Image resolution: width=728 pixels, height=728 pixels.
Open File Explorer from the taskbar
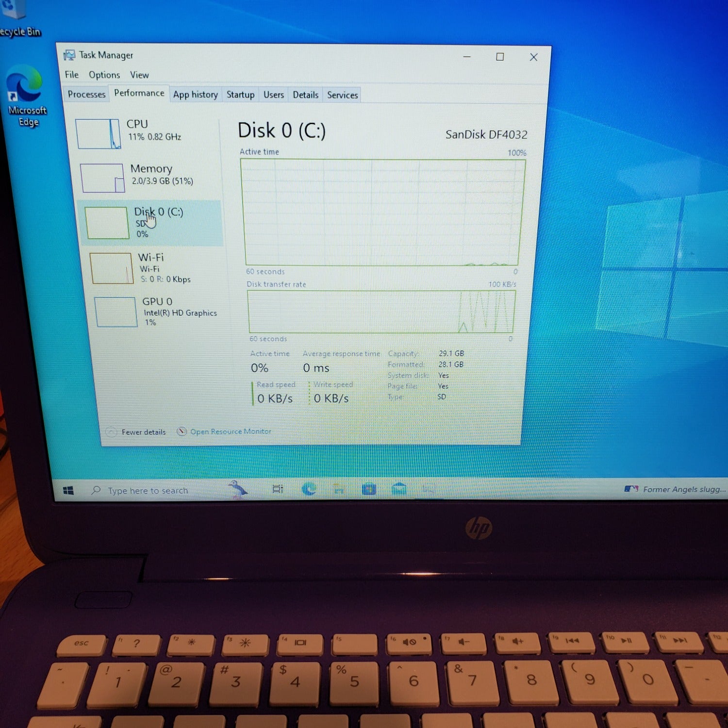pos(339,490)
